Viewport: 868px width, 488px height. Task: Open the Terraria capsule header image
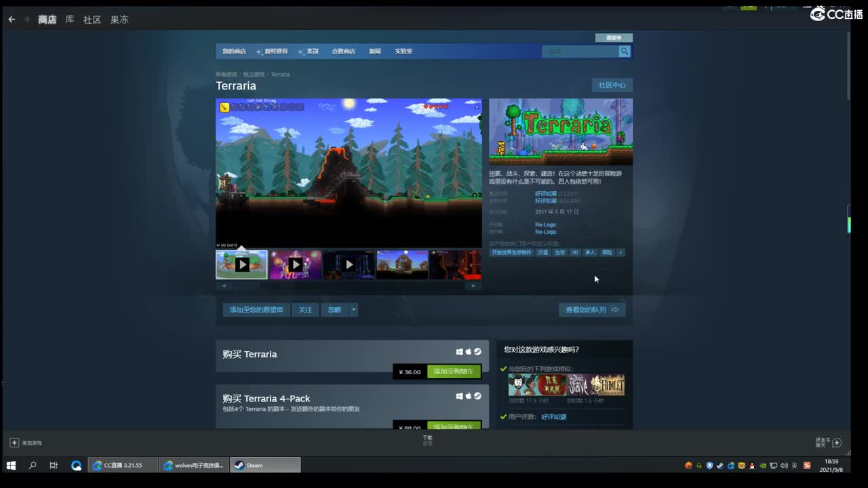pyautogui.click(x=561, y=131)
